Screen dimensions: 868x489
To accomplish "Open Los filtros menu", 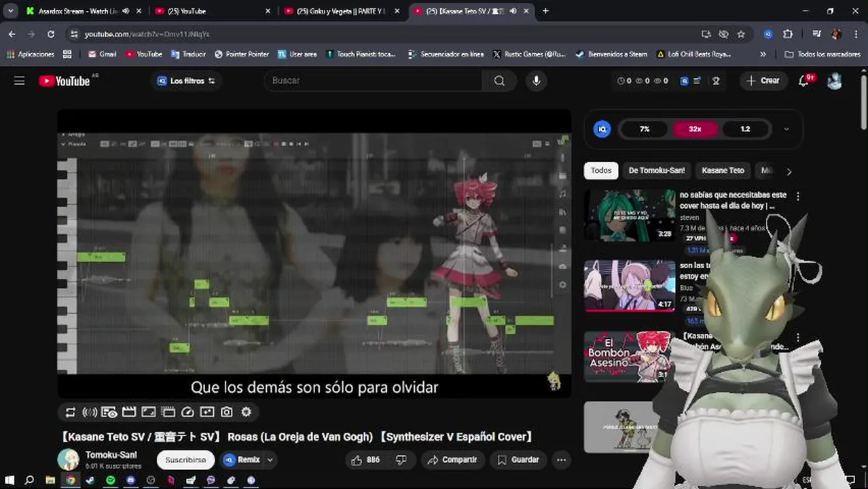I will [186, 81].
